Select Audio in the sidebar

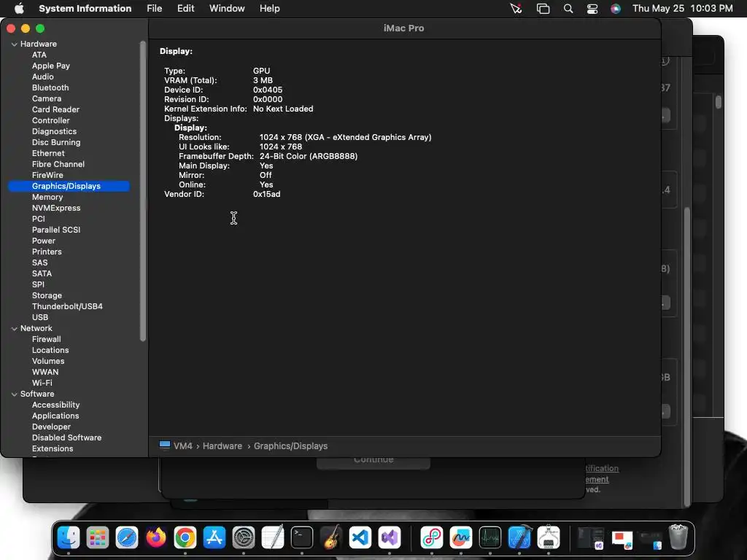[43, 77]
